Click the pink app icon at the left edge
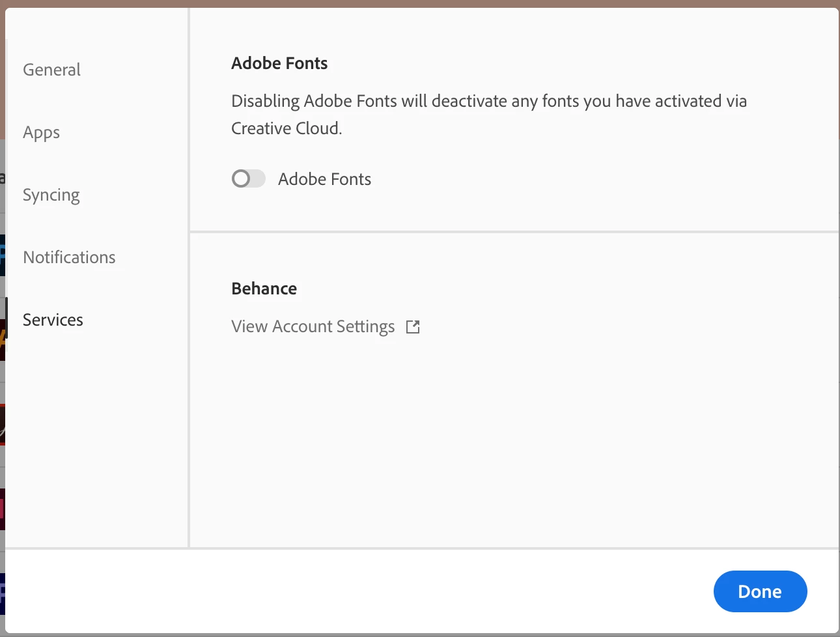This screenshot has height=637, width=840. pyautogui.click(x=2, y=509)
